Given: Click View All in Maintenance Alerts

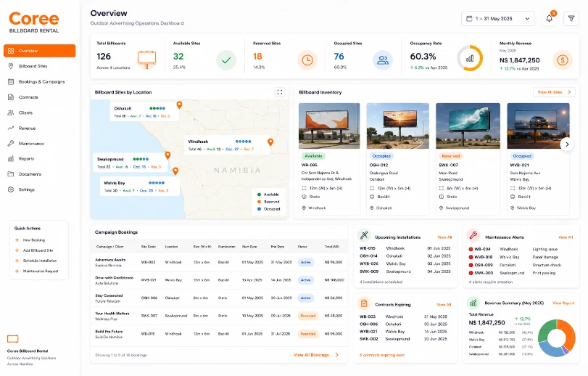Looking at the screenshot, I should pos(566,237).
